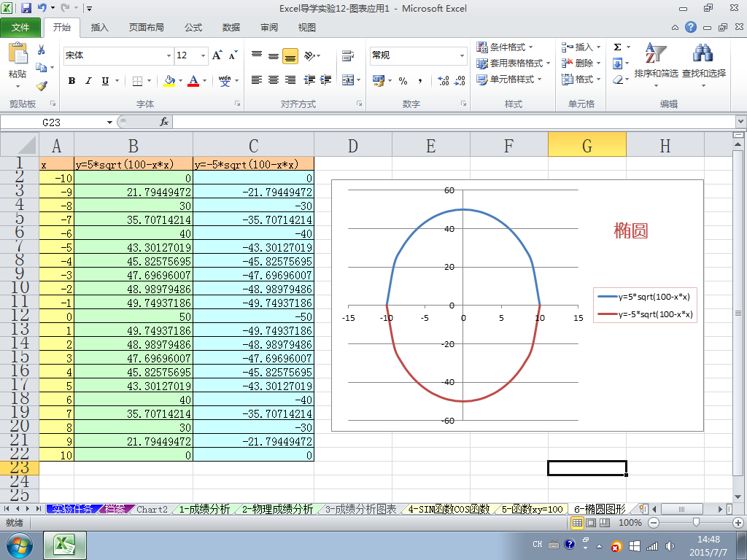The height and width of the screenshot is (560, 747).
Task: Click the Find and Select button
Action: [703, 62]
